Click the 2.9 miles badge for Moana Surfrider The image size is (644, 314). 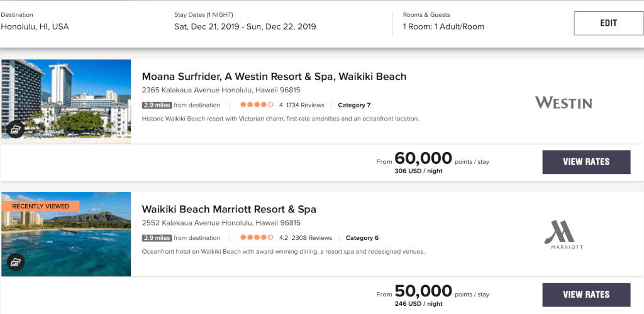(157, 105)
